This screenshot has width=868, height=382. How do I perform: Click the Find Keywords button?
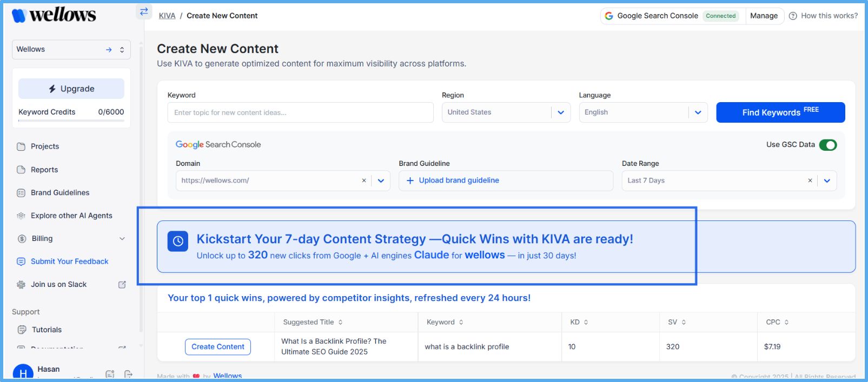click(x=780, y=112)
